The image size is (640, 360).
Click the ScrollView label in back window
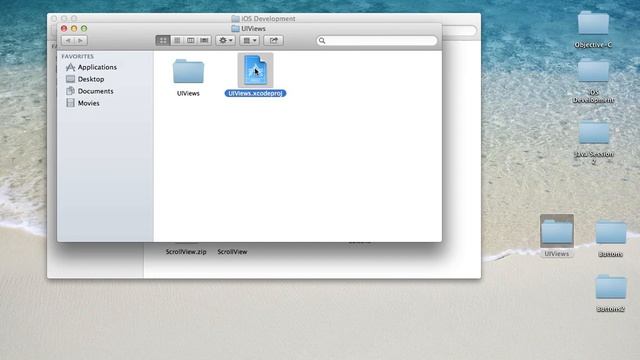[x=232, y=252]
